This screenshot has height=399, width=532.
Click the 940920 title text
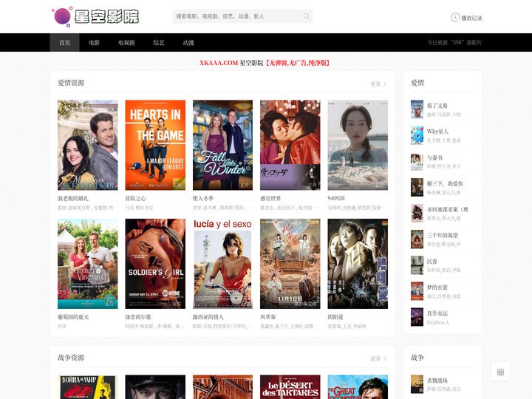point(336,198)
